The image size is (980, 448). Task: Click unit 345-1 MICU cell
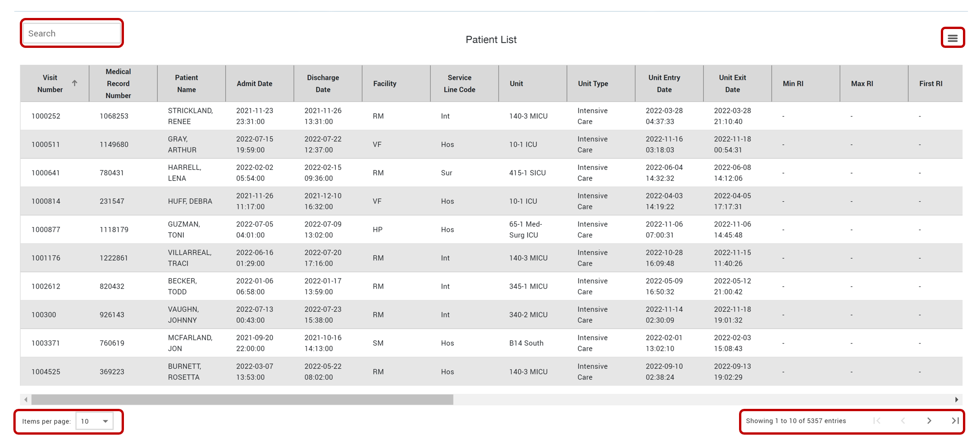coord(528,286)
